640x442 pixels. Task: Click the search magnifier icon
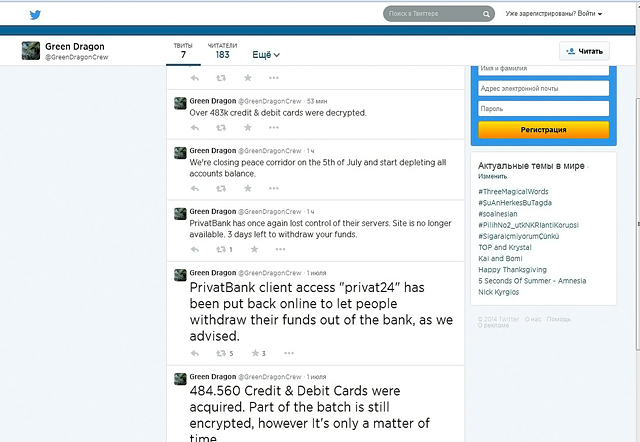point(486,14)
